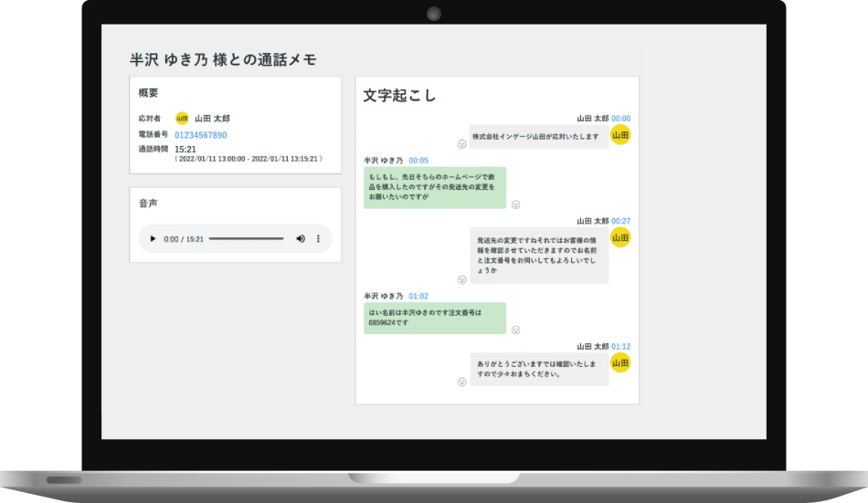Click the 応対者 label
This screenshot has width=868, height=503.
click(150, 119)
